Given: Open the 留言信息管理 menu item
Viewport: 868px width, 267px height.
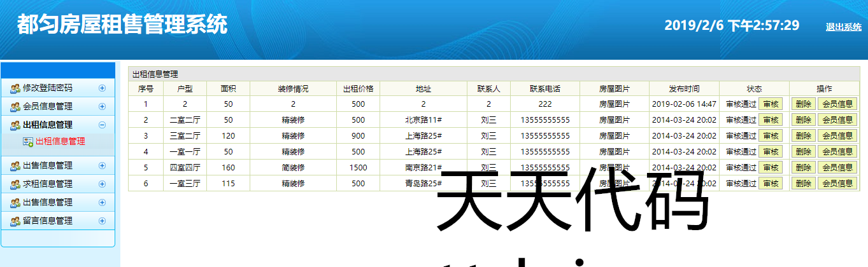Looking at the screenshot, I should (48, 221).
